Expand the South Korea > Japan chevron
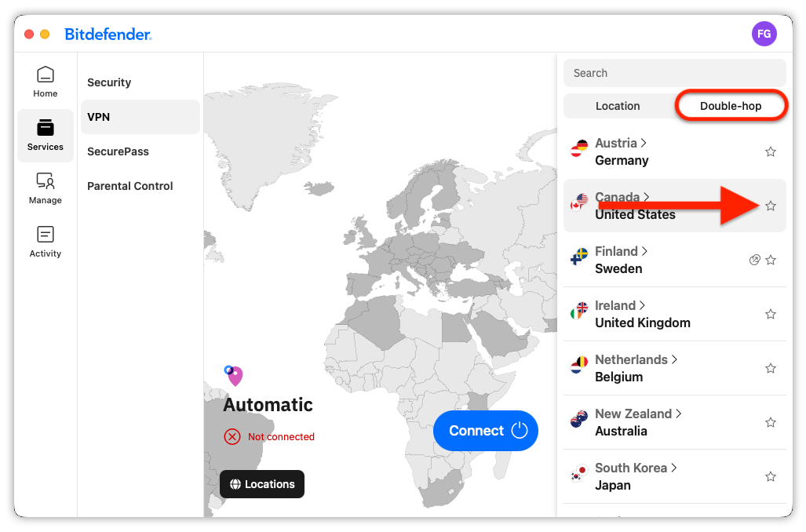 pyautogui.click(x=673, y=468)
